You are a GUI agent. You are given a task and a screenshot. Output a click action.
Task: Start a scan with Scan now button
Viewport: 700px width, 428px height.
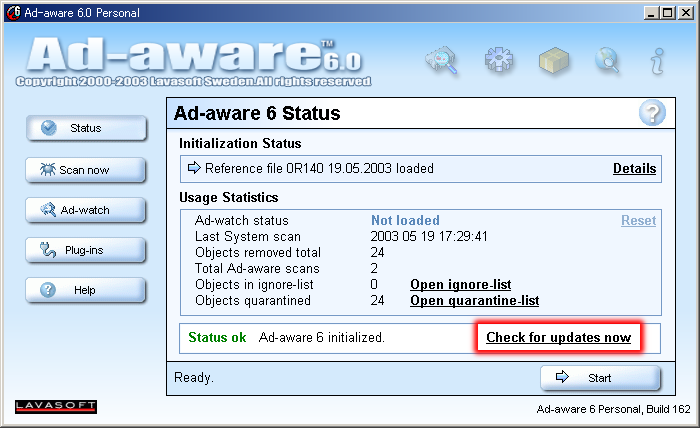(x=85, y=170)
